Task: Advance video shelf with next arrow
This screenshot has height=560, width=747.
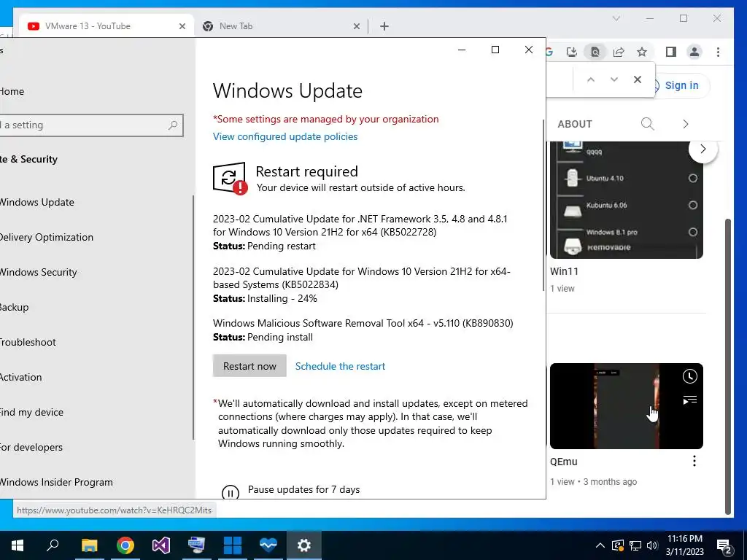Action: coord(703,149)
